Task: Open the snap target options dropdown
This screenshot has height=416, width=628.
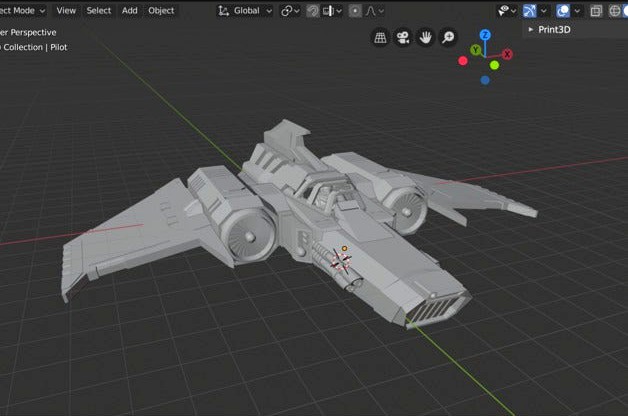Action: point(333,11)
